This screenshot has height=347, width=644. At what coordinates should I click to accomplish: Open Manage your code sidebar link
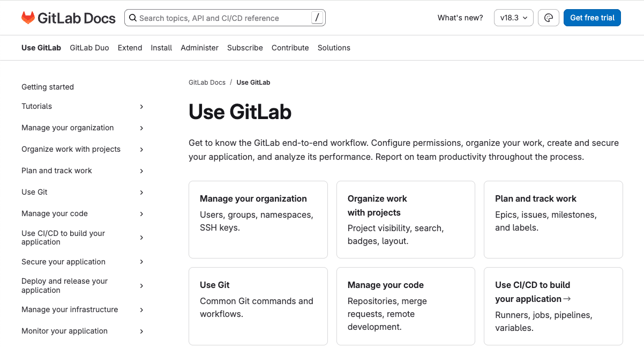point(55,213)
